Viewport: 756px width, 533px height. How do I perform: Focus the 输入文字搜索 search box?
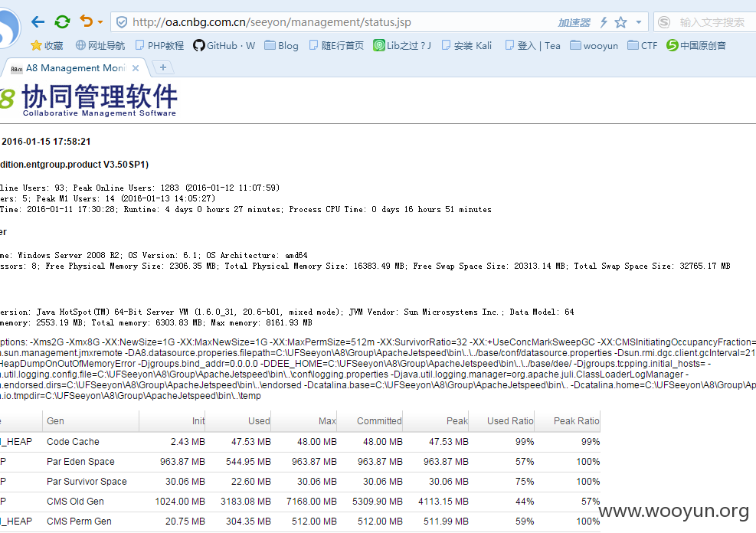pos(712,22)
